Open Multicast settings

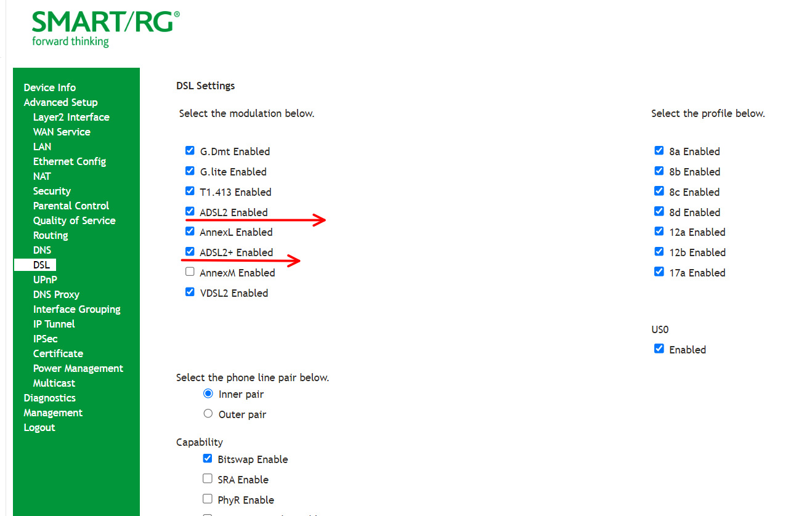(x=54, y=383)
